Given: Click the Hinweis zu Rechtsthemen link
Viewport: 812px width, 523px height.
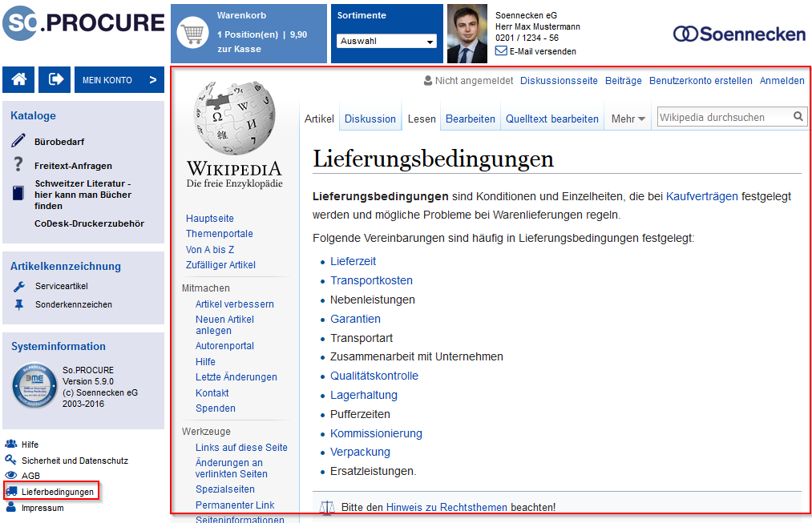Looking at the screenshot, I should click(x=447, y=508).
